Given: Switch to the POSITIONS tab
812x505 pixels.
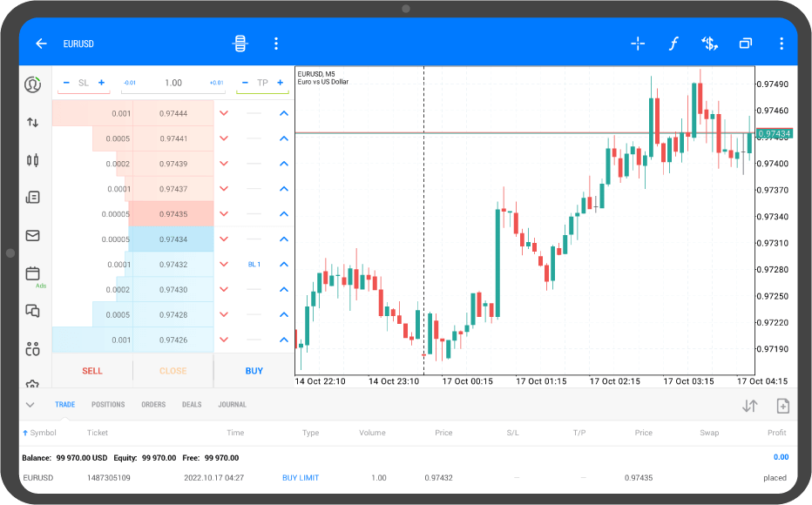Looking at the screenshot, I should click(x=108, y=405).
